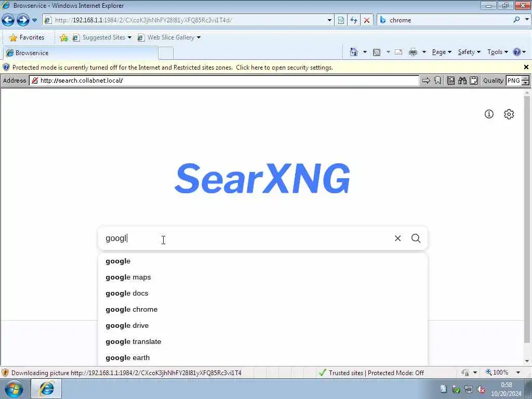Expand the Home button dropdown arrow
Screen dimensions: 532x399
pos(365,52)
